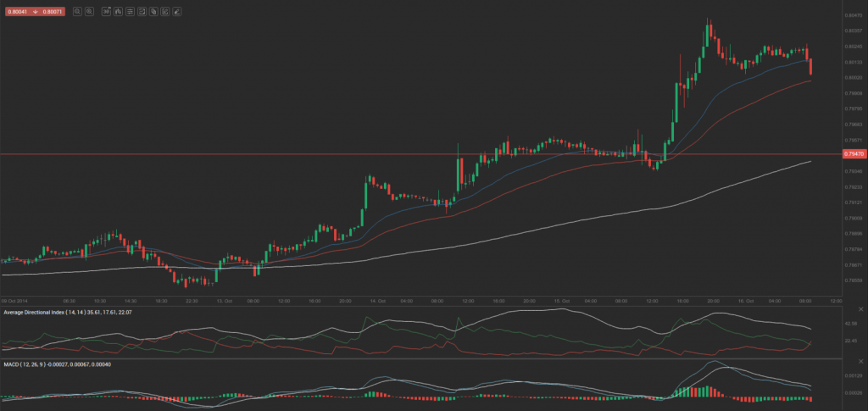
Task: Click the red 0.79470 price level tag
Action: point(854,154)
